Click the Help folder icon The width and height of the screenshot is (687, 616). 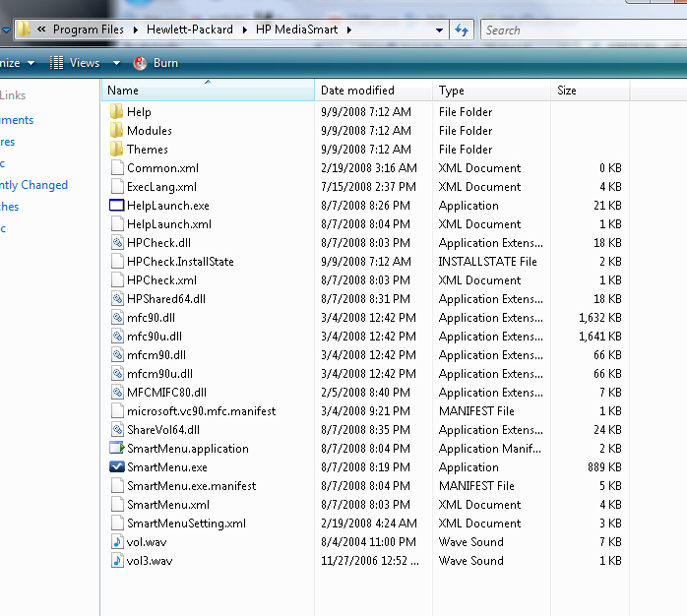[116, 112]
